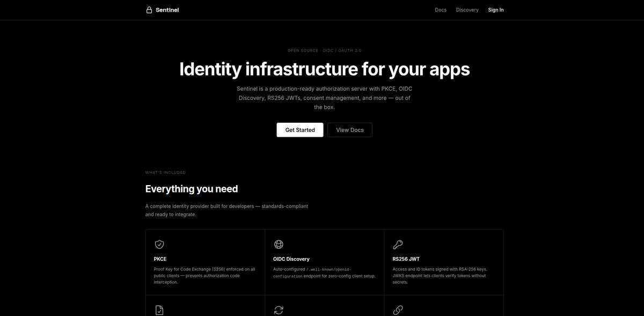Go to Sign In page

[496, 10]
